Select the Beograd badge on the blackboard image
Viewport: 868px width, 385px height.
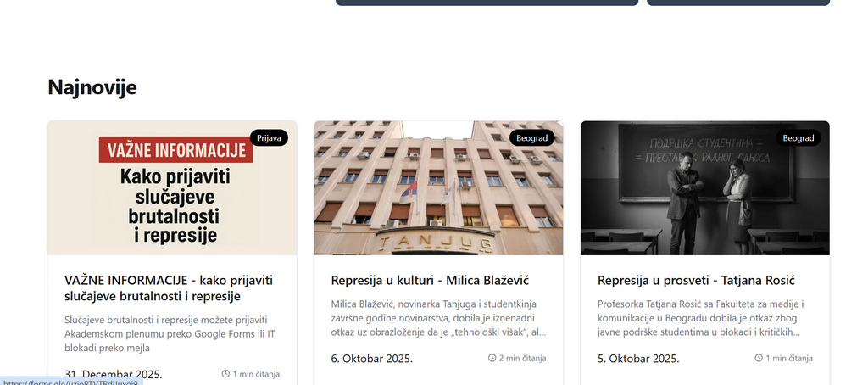[x=798, y=138]
